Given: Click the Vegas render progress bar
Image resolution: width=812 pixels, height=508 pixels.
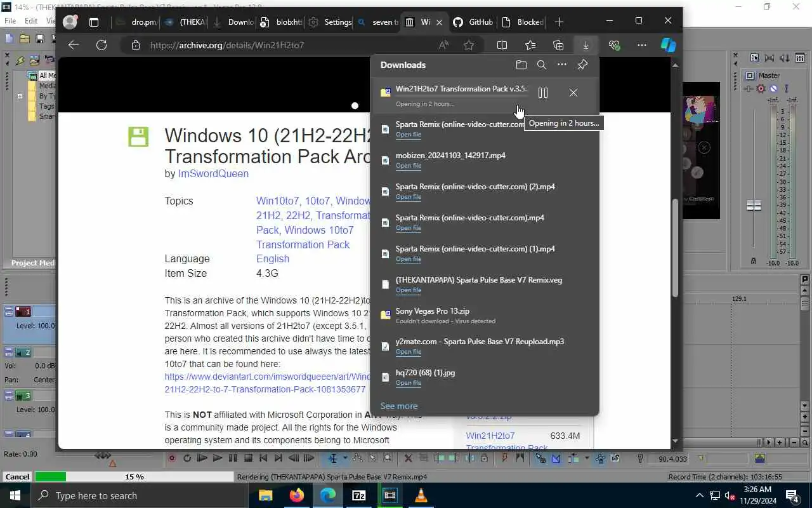Looking at the screenshot, I should (x=134, y=477).
